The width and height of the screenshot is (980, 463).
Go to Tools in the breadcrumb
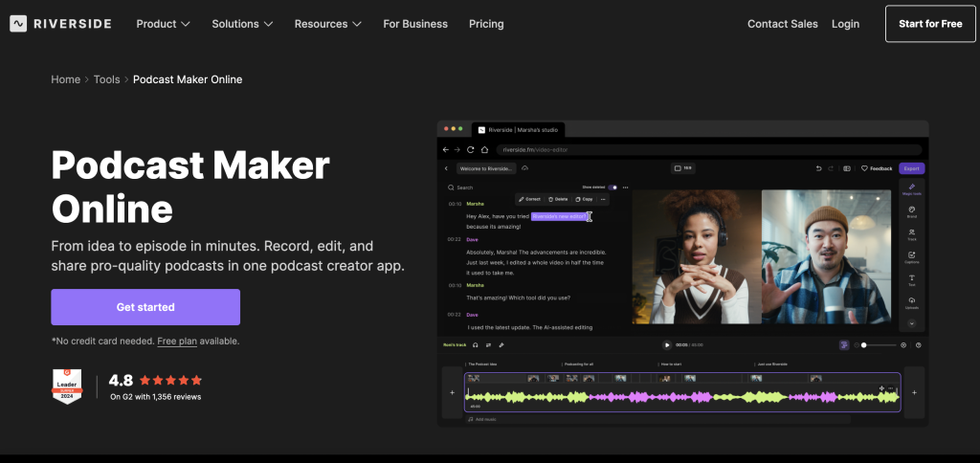[x=107, y=79]
